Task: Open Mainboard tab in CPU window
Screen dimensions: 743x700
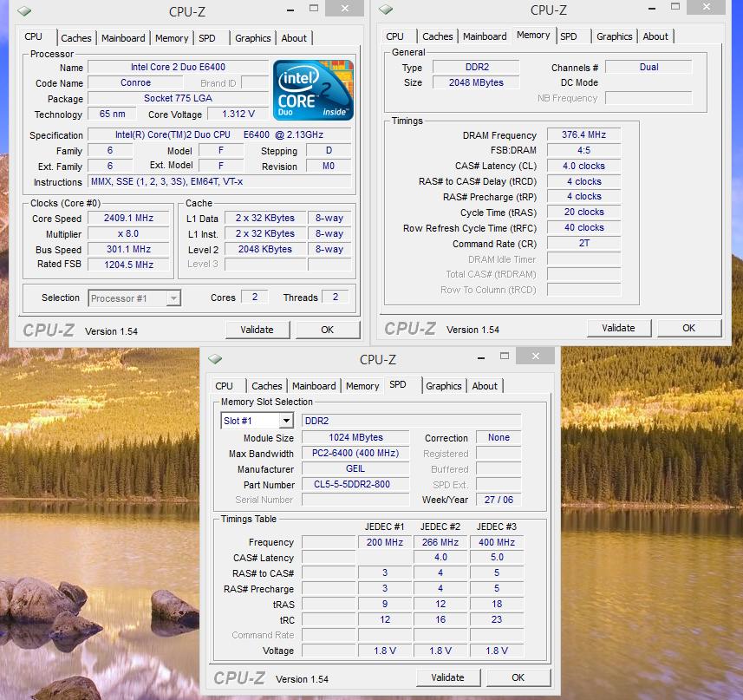Action: point(123,38)
